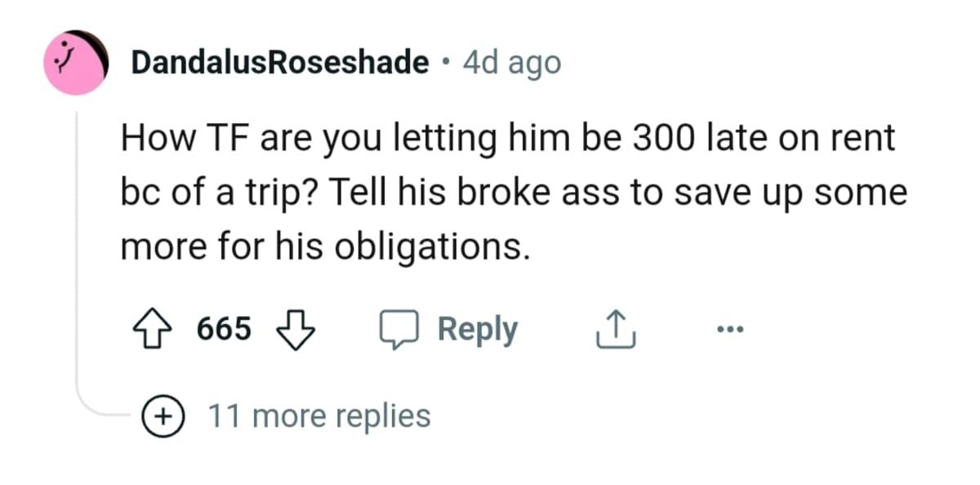Click the 665 vote count
This screenshot has height=485, width=980.
(224, 329)
